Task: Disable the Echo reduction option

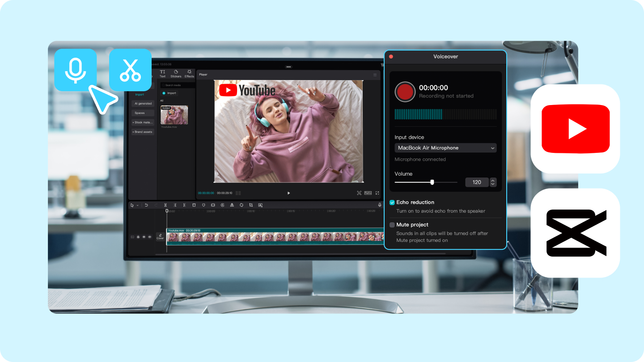Action: [392, 202]
